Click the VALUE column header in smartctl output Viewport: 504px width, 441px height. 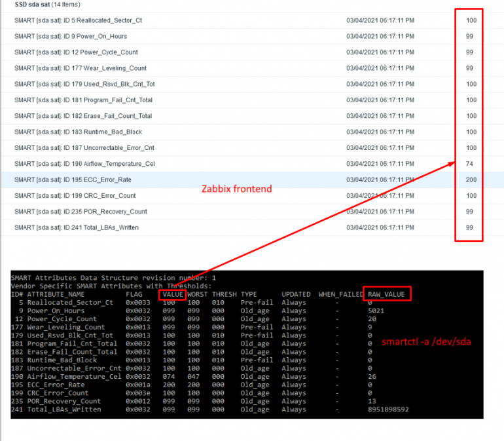[173, 294]
